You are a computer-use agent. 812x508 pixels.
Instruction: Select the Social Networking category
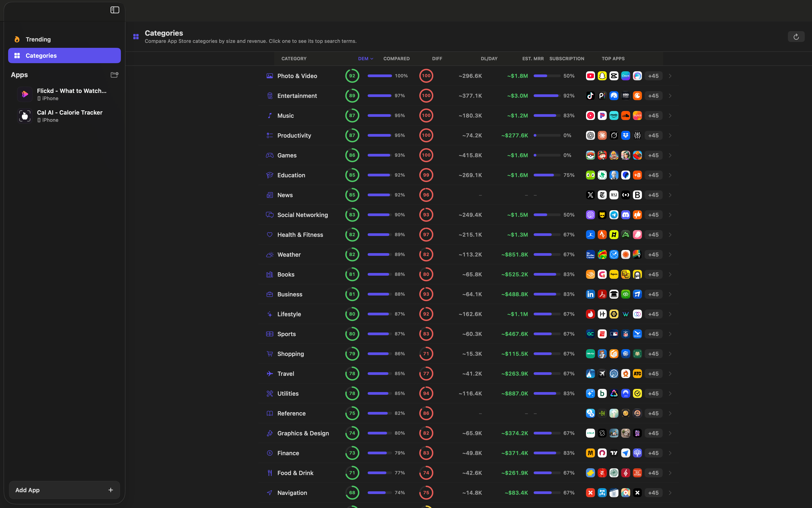point(468,215)
